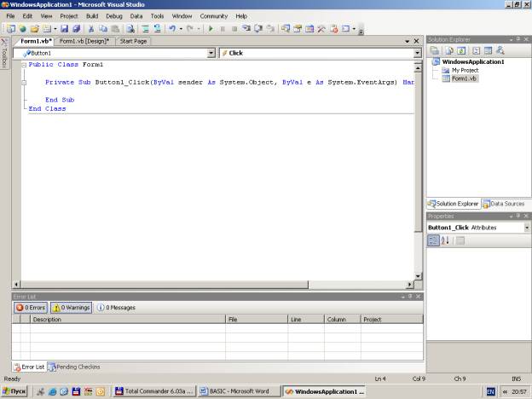Image resolution: width=532 pixels, height=399 pixels.
Task: Switch to the Start Page tab
Action: [x=133, y=41]
